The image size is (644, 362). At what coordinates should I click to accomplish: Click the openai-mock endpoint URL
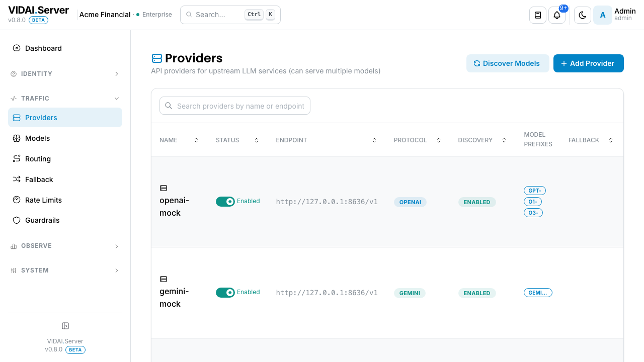327,202
